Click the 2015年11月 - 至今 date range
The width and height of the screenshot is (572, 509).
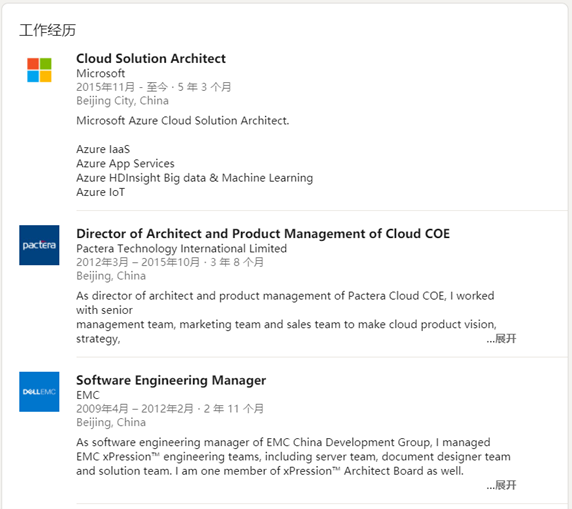click(121, 87)
